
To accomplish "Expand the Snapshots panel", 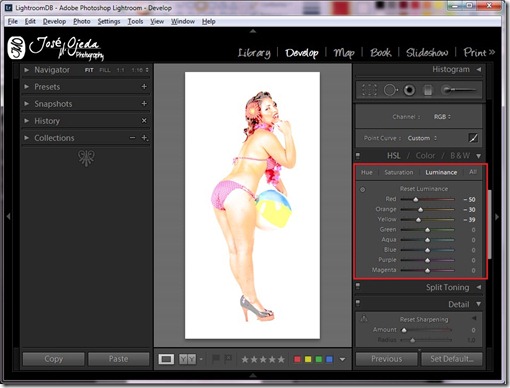I will click(x=26, y=104).
